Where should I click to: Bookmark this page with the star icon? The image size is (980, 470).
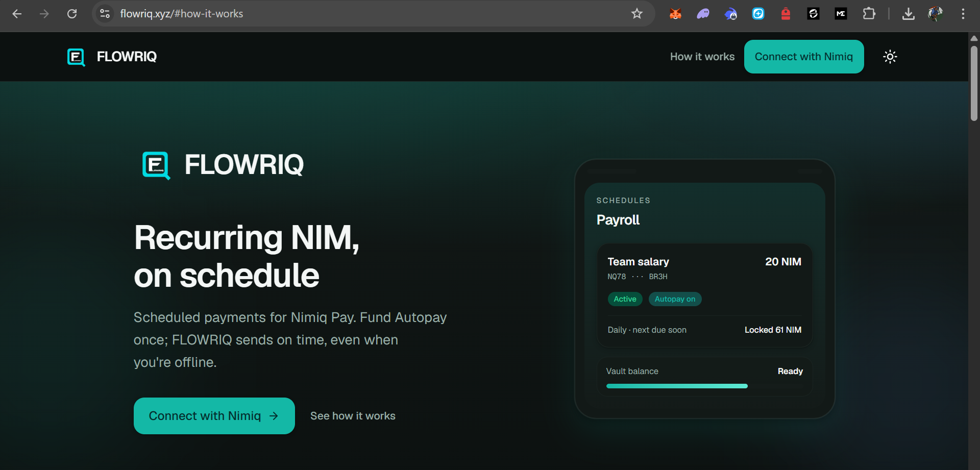point(636,14)
